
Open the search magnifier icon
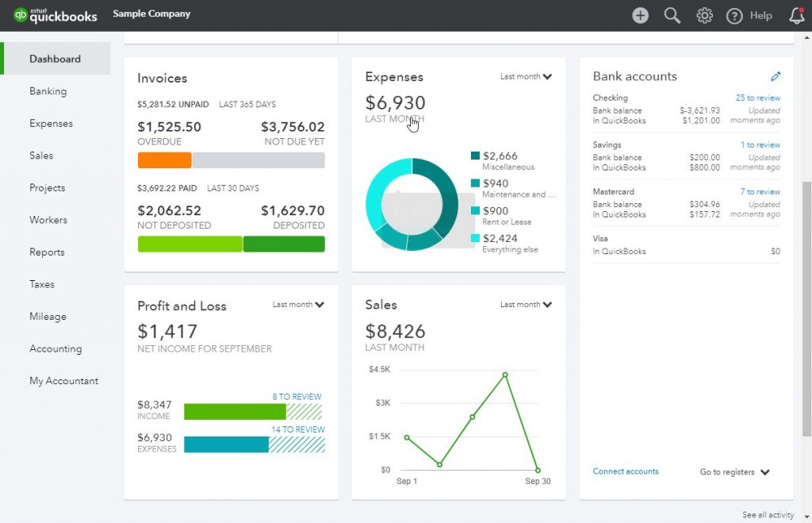(x=672, y=16)
